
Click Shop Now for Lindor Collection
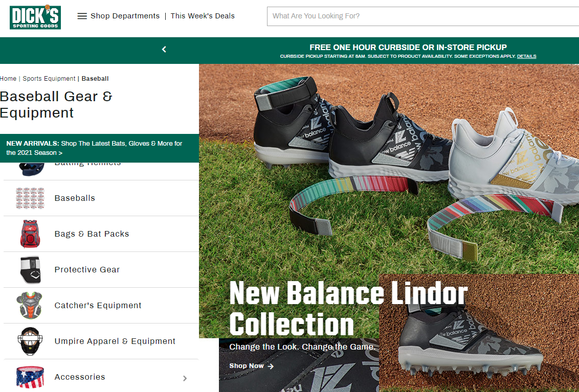point(252,366)
